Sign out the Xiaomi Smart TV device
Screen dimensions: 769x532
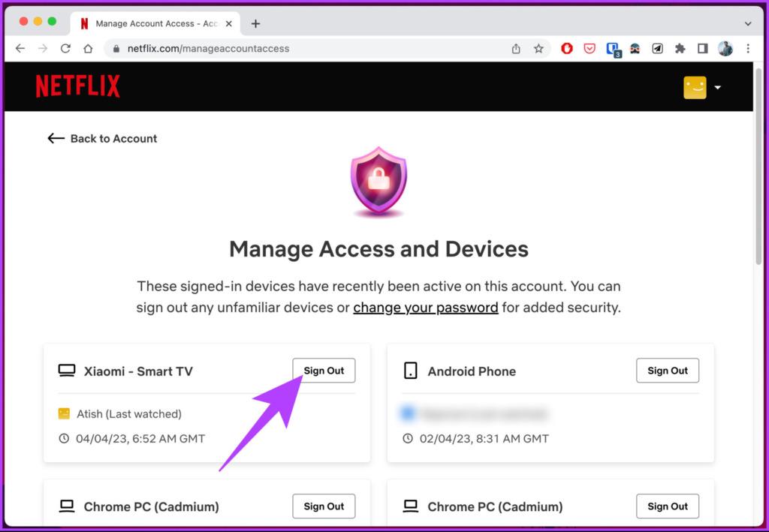click(324, 371)
